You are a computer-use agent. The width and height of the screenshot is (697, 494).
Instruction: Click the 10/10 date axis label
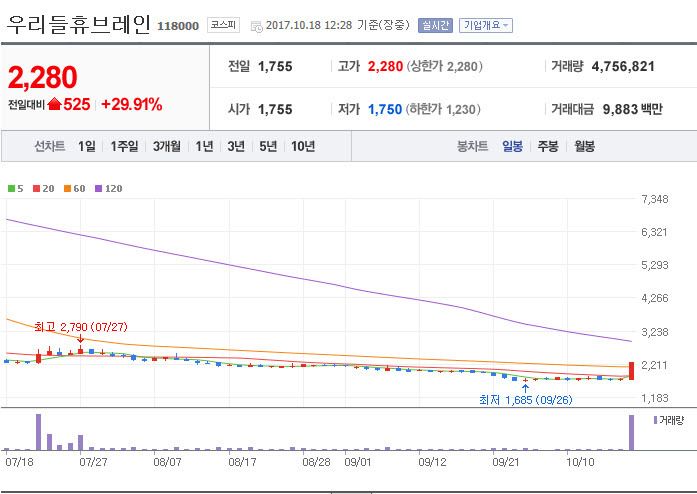(580, 462)
